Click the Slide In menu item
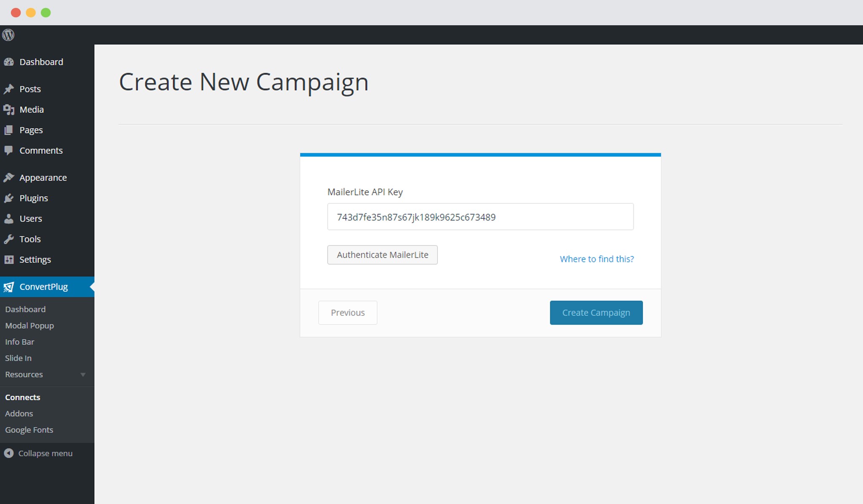 [18, 357]
